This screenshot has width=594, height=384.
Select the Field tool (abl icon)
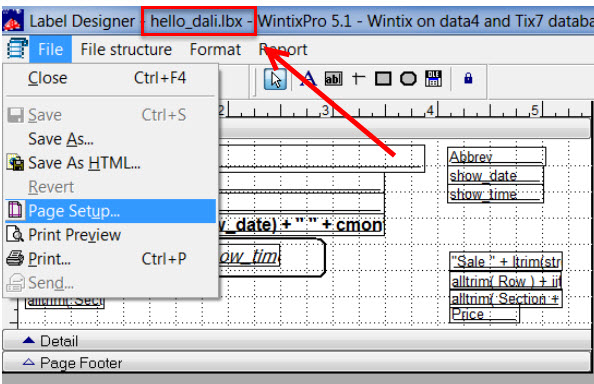point(333,79)
